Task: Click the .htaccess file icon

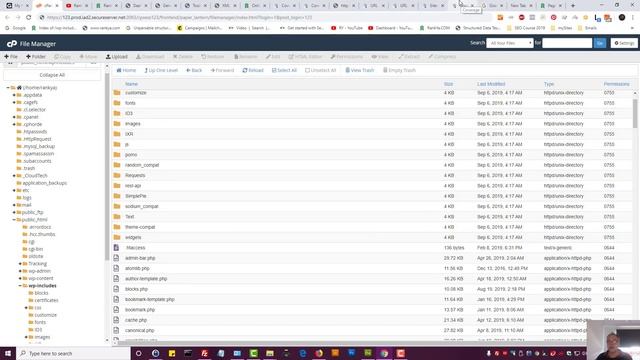Action: [x=116, y=247]
